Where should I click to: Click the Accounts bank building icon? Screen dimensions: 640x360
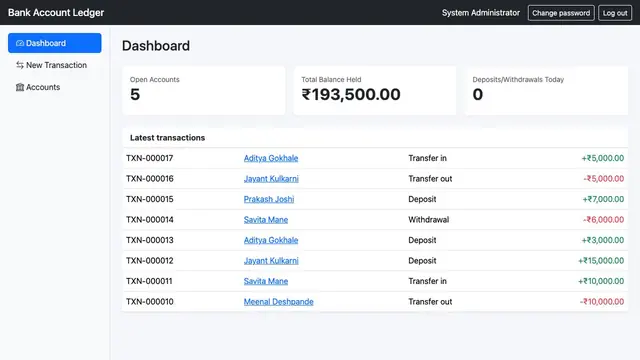coord(20,87)
